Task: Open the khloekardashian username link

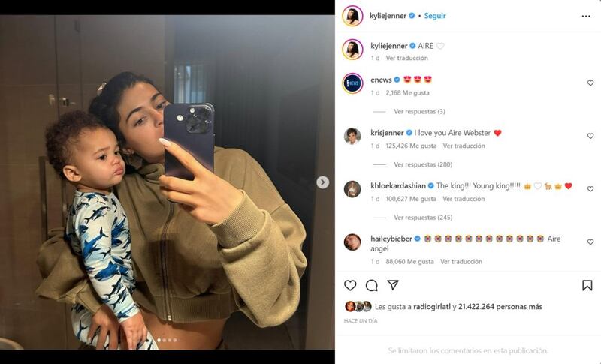Action: (x=398, y=185)
